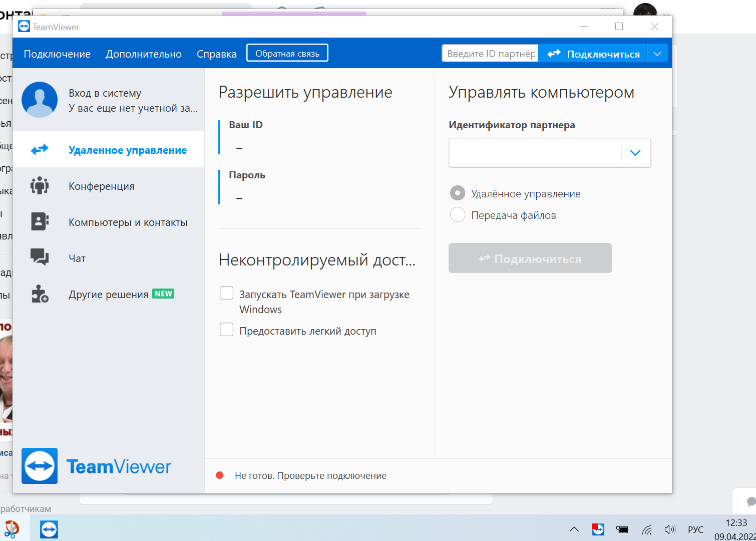Click the NEW badge

pyautogui.click(x=163, y=294)
